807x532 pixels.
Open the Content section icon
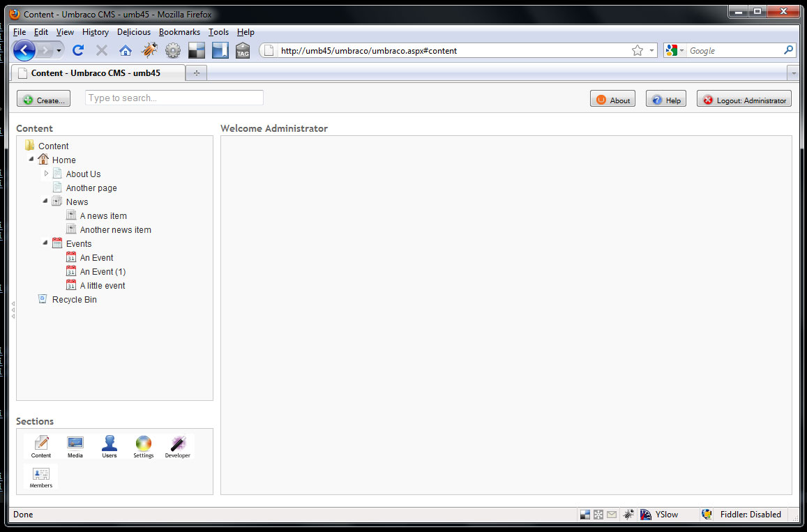point(41,446)
